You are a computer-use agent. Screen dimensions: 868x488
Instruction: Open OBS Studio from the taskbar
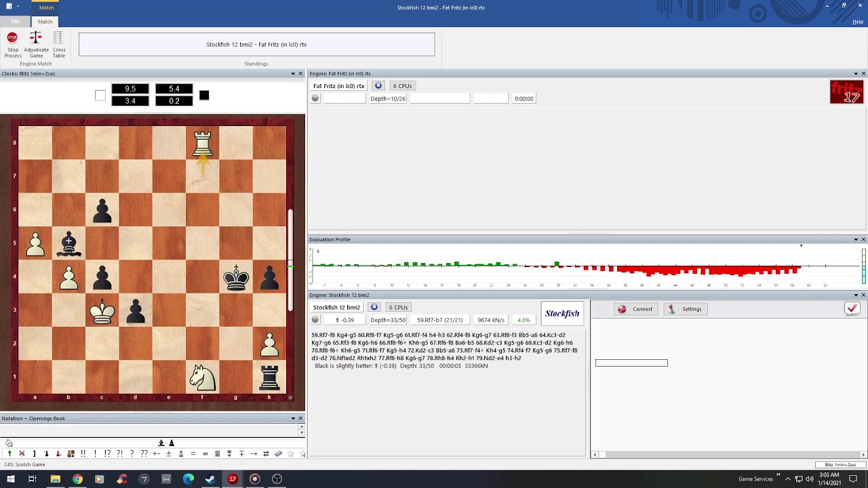[x=277, y=479]
